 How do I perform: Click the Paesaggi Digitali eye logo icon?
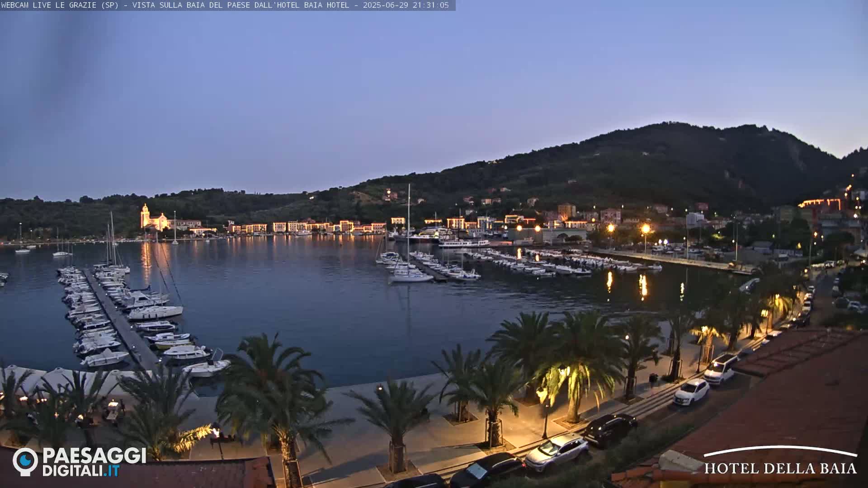pyautogui.click(x=25, y=461)
